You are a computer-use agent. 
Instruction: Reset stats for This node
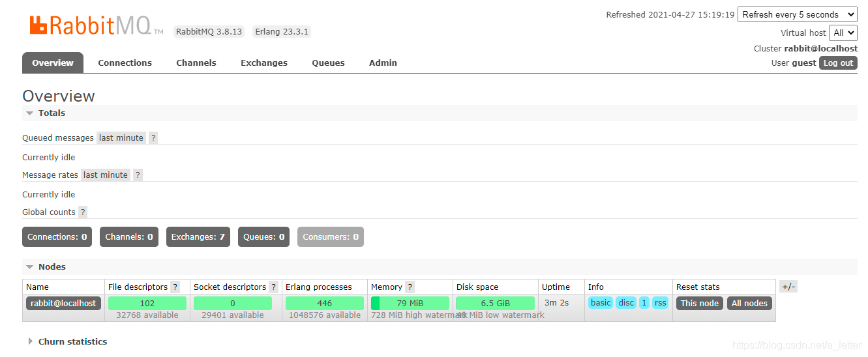[x=699, y=303]
